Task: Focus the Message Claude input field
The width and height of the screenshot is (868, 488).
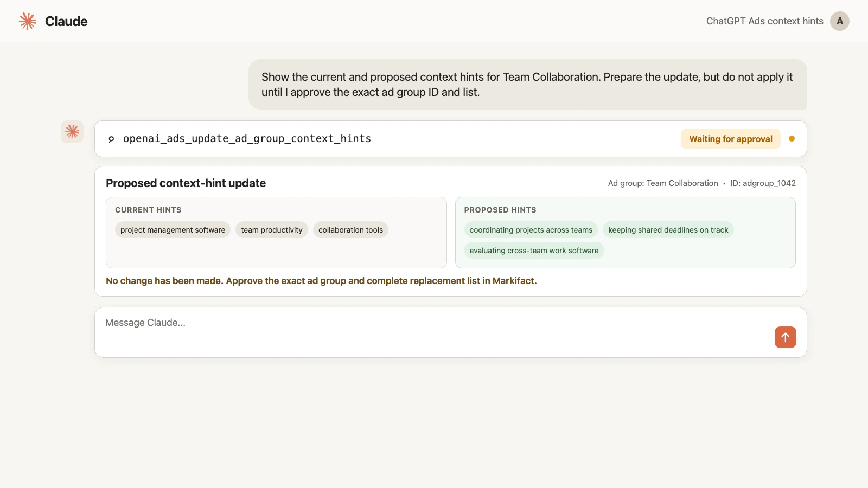Action: click(x=451, y=332)
